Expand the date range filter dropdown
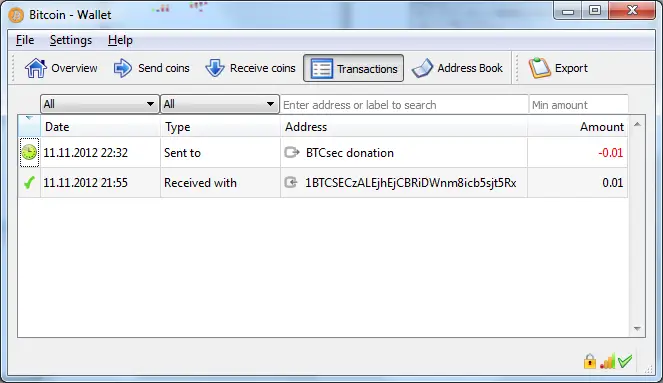This screenshot has width=663, height=383. pos(100,104)
